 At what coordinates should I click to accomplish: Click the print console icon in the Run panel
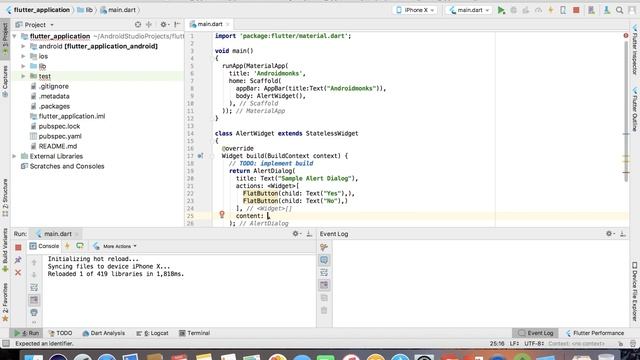pyautogui.click(x=34, y=313)
